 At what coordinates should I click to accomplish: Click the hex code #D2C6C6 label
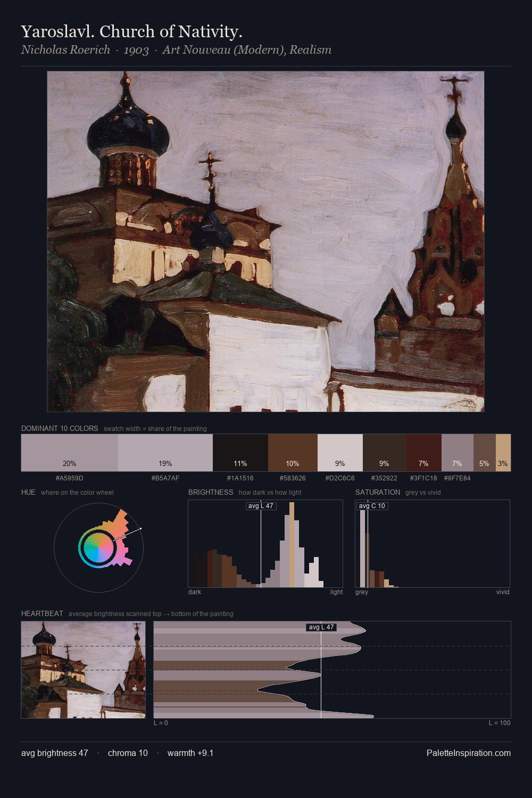point(340,478)
